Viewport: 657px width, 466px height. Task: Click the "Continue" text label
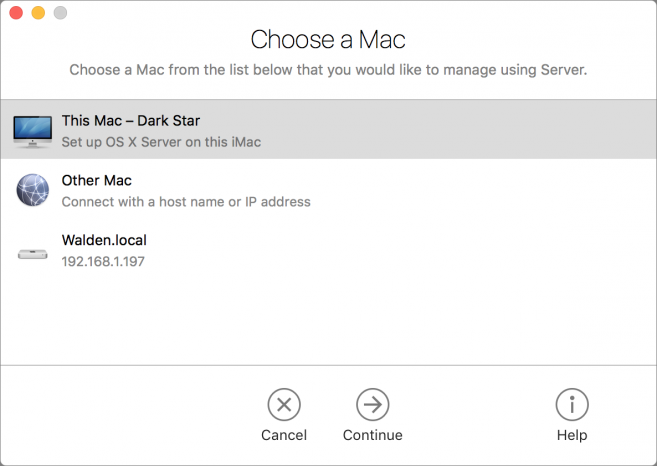[372, 435]
